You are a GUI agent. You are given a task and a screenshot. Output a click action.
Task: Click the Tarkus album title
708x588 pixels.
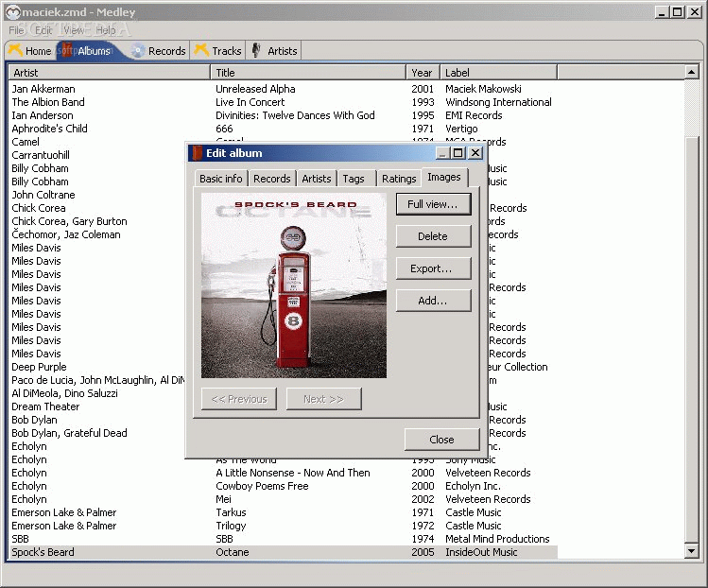231,512
